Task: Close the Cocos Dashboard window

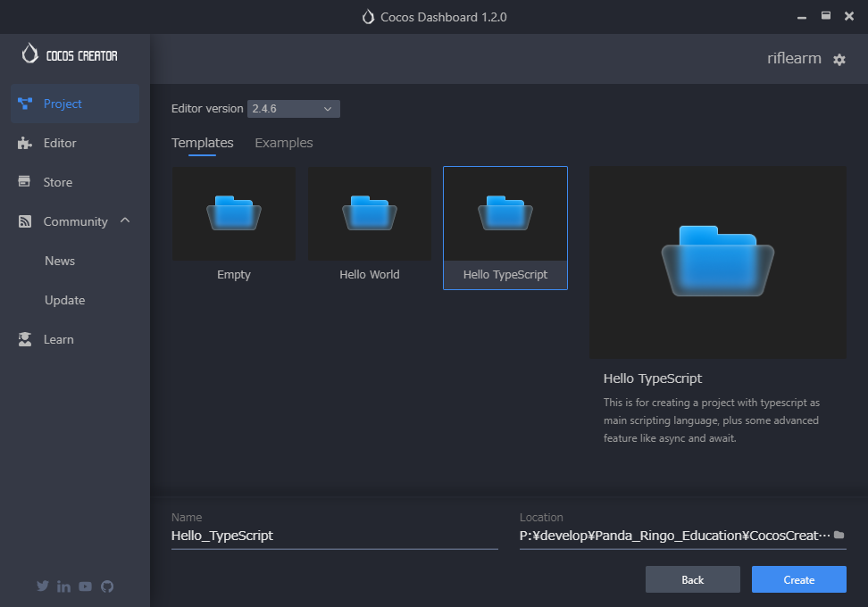Action: click(x=849, y=16)
